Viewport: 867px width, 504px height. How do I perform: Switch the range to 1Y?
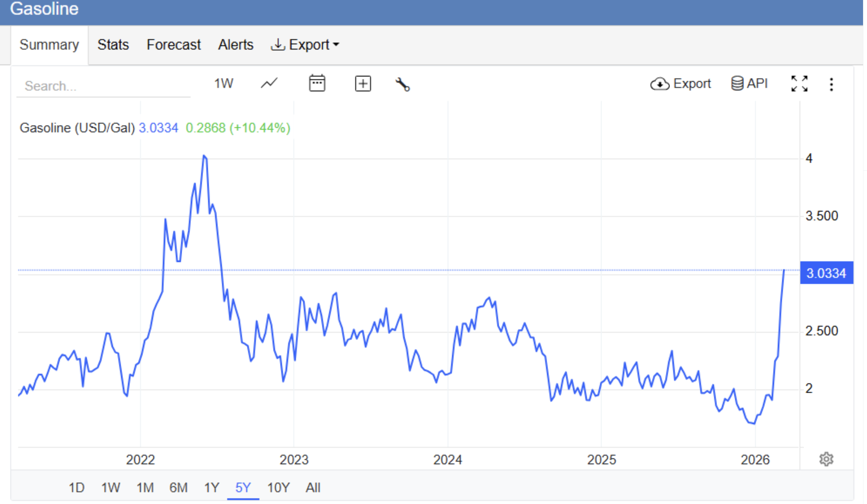[211, 487]
